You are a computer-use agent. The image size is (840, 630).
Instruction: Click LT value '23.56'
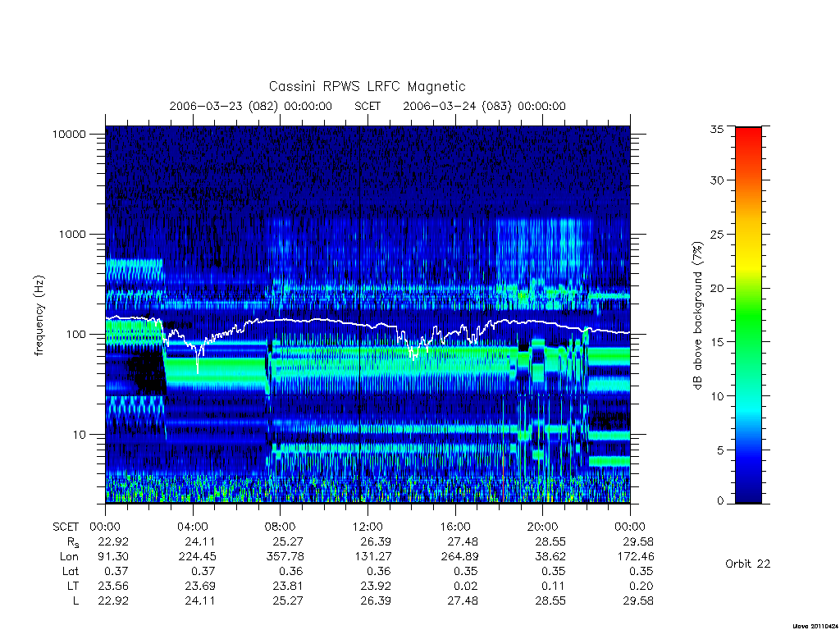click(x=113, y=586)
